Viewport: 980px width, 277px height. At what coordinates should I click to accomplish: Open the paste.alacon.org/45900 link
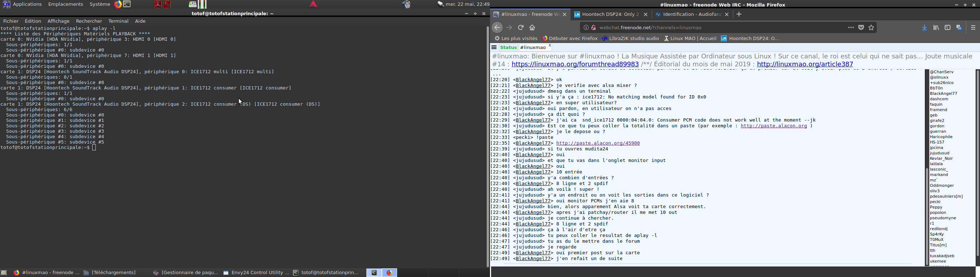tap(598, 143)
